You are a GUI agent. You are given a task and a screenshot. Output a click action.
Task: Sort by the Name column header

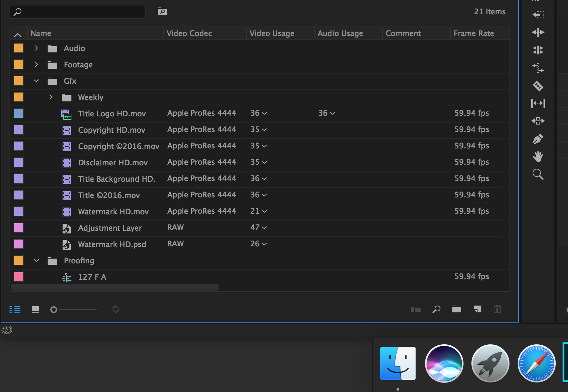point(95,33)
